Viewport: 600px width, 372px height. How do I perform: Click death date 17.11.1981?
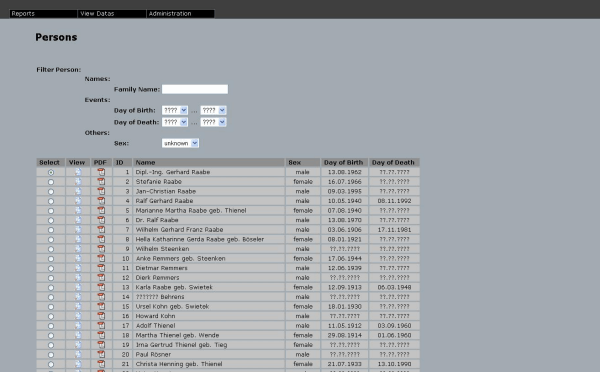coord(394,230)
